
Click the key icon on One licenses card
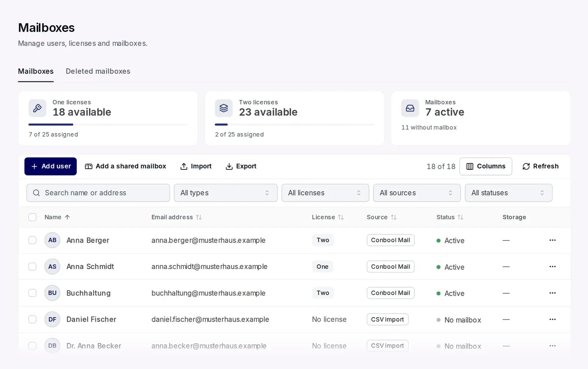(x=37, y=108)
